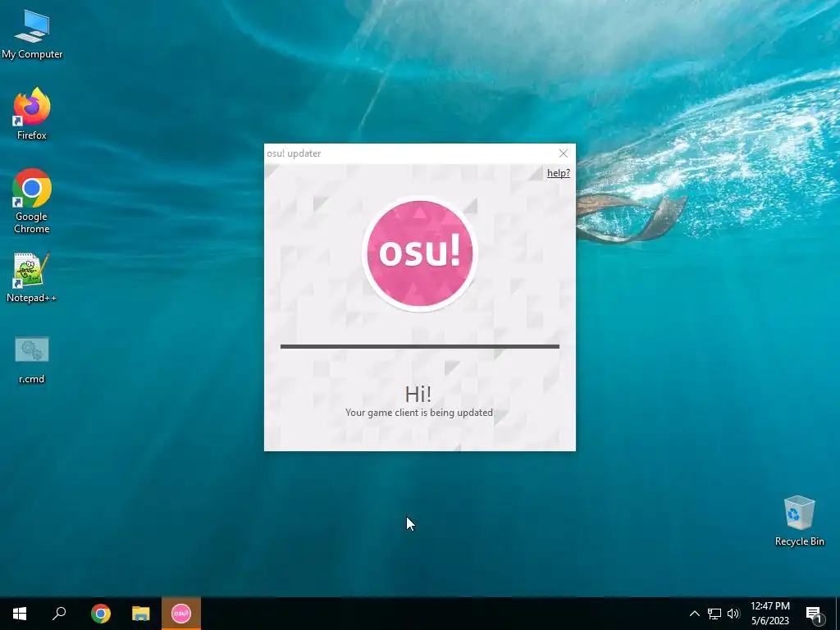Select the Notepad++ desktop shortcut
The width and height of the screenshot is (840, 630).
(32, 277)
